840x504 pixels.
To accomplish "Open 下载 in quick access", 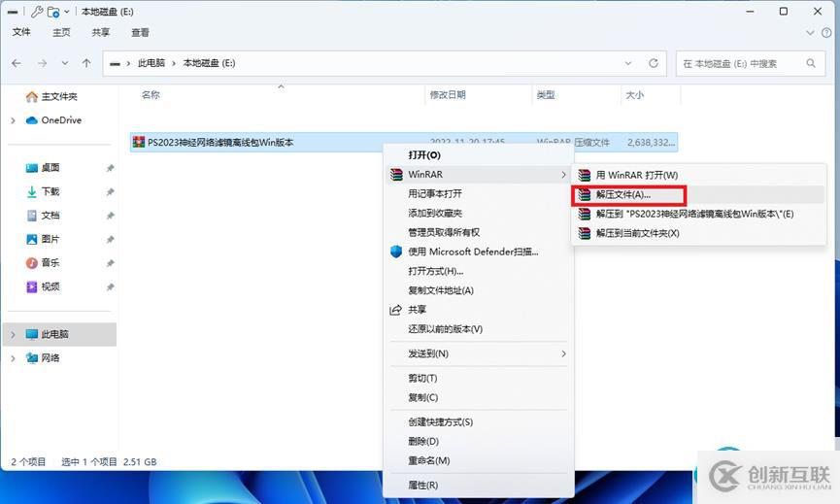I will 43,191.
